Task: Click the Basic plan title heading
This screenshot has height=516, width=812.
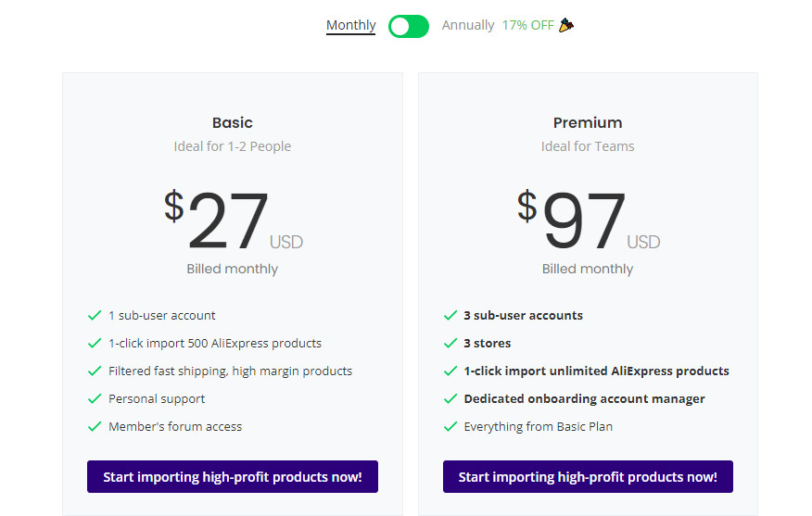Action: click(233, 122)
